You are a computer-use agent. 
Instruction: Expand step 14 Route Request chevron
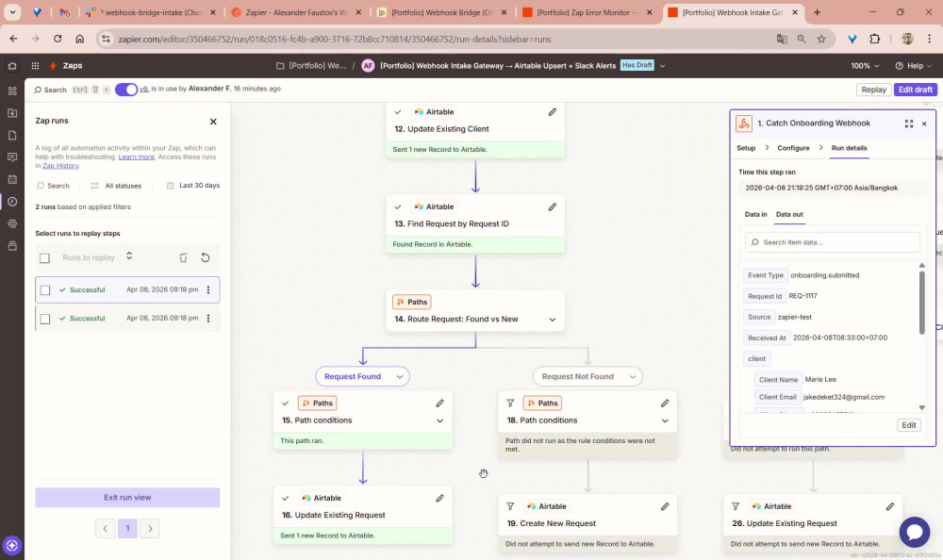(552, 320)
